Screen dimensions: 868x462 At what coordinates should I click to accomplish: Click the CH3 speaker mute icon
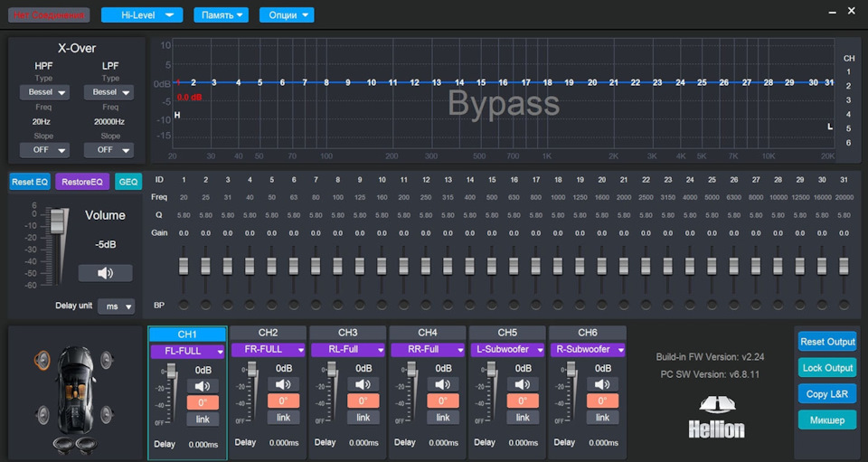[x=363, y=385]
